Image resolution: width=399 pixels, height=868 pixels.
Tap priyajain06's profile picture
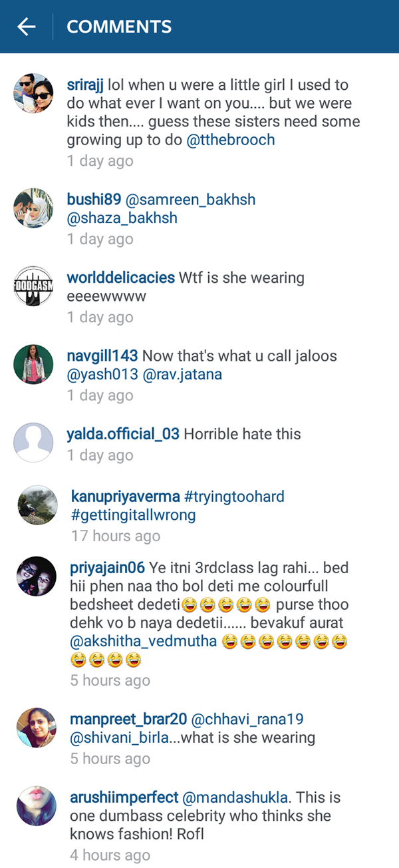(x=37, y=576)
